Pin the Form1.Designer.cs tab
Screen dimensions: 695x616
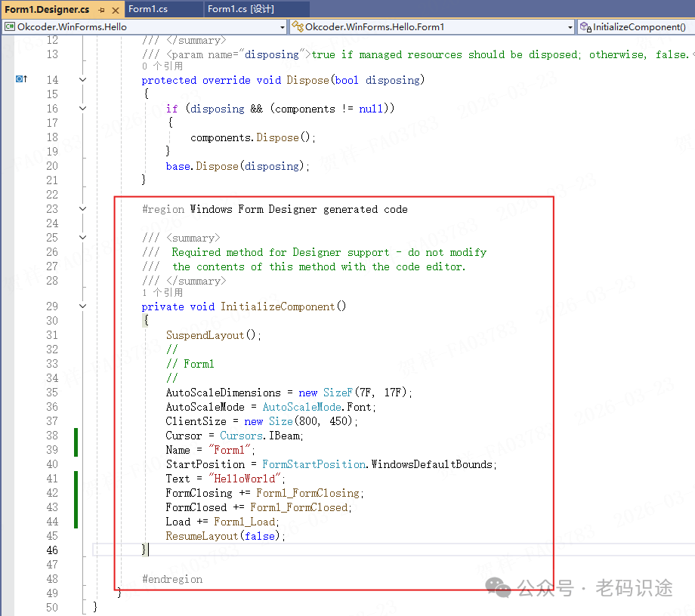coord(101,9)
